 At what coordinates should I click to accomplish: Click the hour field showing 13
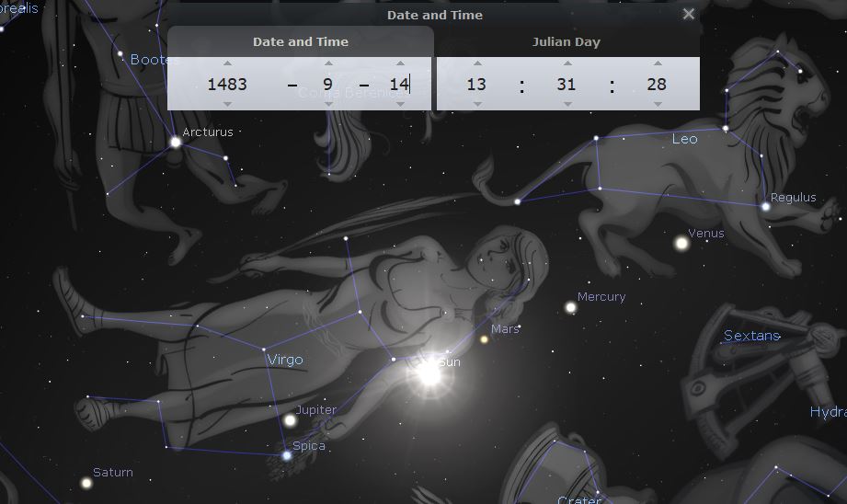pyautogui.click(x=476, y=85)
